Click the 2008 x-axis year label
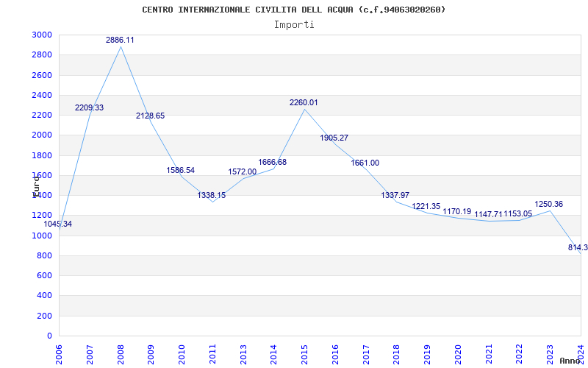Image resolution: width=588 pixels, height=368 pixels. tap(121, 355)
